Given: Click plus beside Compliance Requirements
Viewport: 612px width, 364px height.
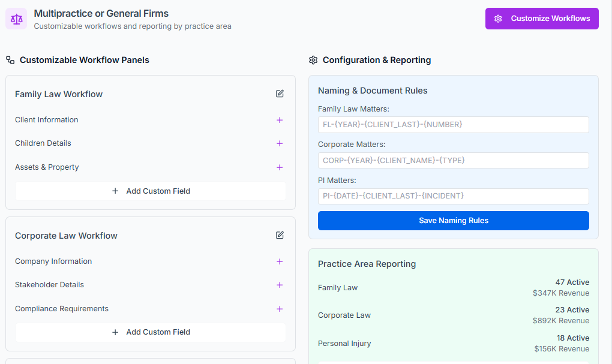Looking at the screenshot, I should (280, 309).
